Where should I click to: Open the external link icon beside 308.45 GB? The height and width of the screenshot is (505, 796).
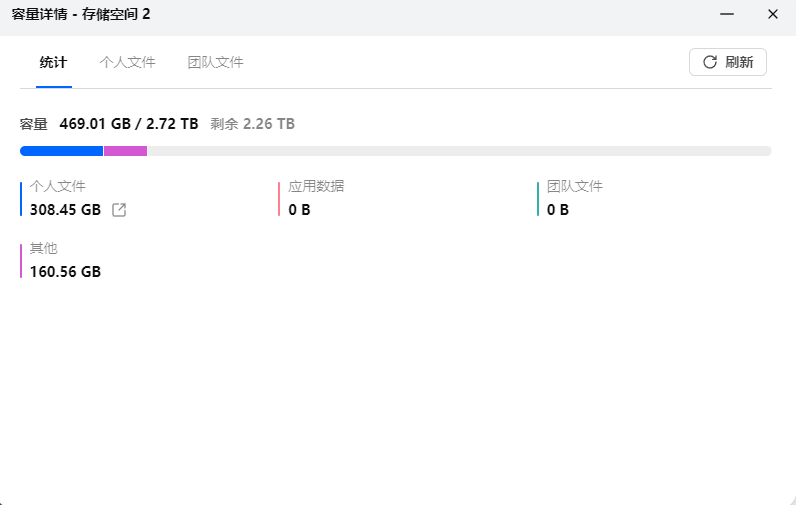(x=119, y=210)
